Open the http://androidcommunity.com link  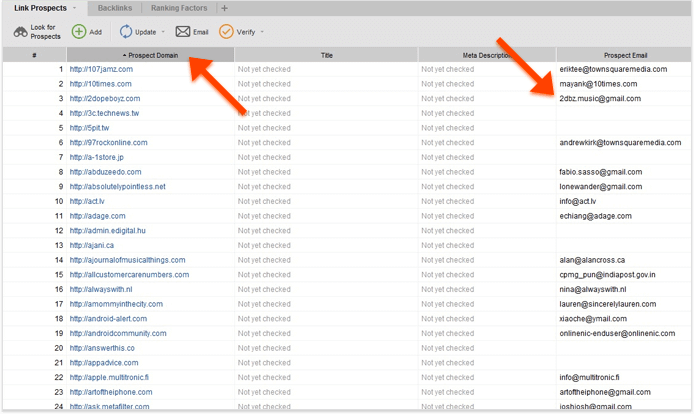pos(118,333)
